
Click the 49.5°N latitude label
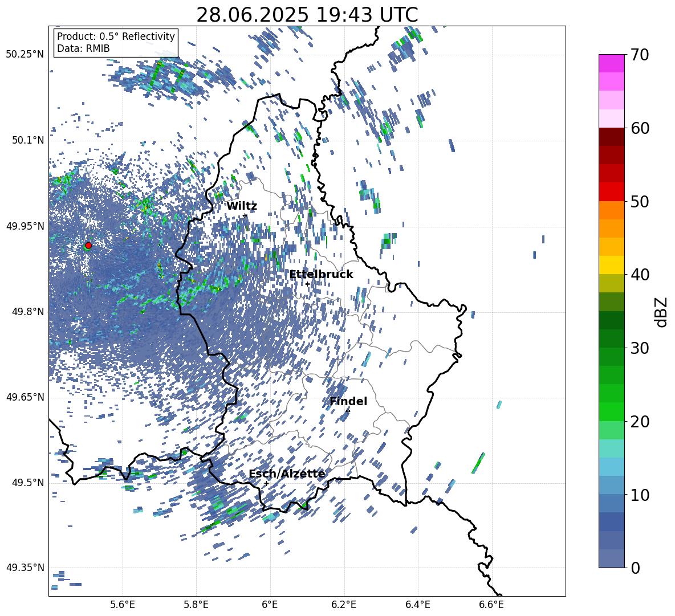point(27,483)
